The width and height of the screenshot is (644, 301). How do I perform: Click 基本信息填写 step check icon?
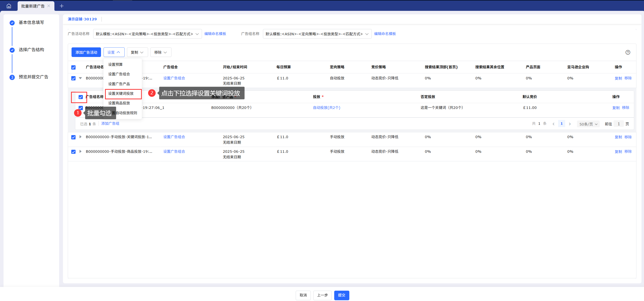point(12,23)
